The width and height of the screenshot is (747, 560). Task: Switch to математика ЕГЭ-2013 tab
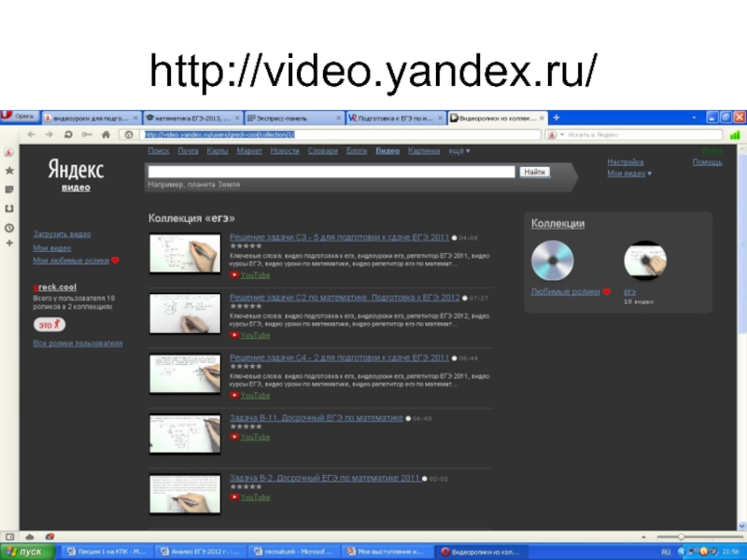click(x=192, y=119)
